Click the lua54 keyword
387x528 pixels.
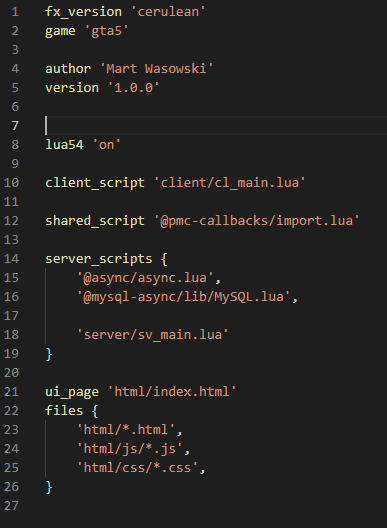point(64,144)
